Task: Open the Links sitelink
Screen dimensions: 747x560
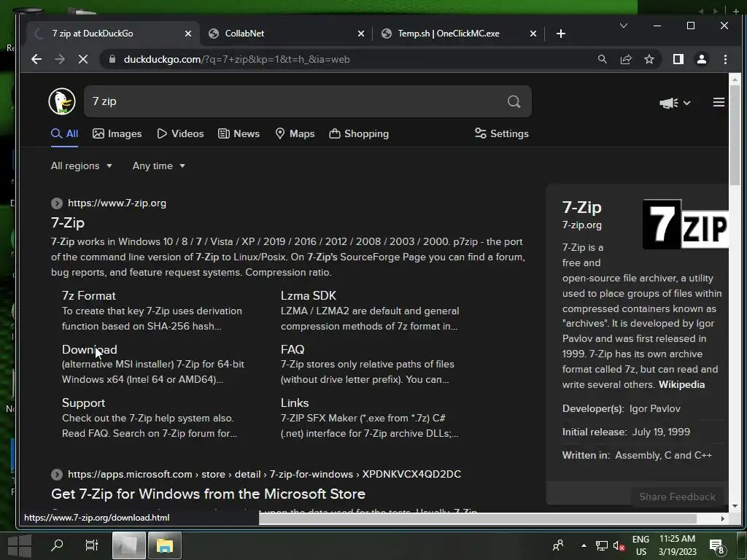Action: tap(295, 402)
